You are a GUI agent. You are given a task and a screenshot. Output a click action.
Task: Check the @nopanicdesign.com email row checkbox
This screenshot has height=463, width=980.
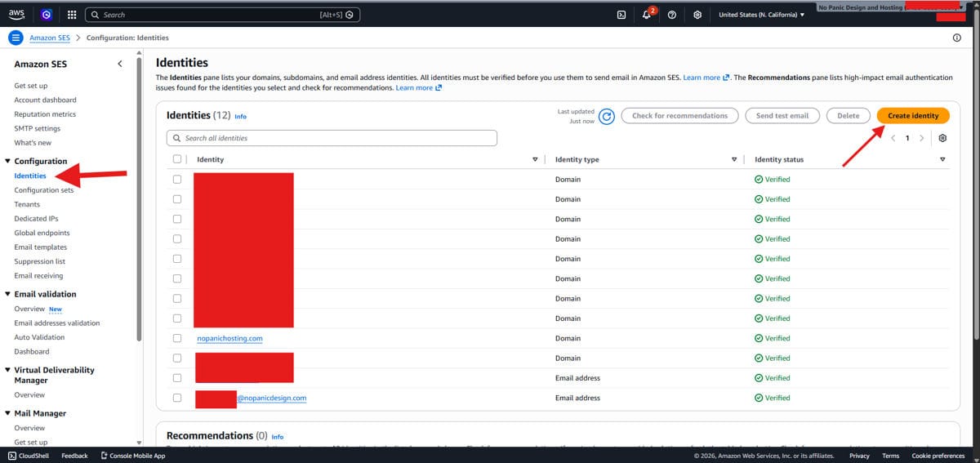[177, 398]
